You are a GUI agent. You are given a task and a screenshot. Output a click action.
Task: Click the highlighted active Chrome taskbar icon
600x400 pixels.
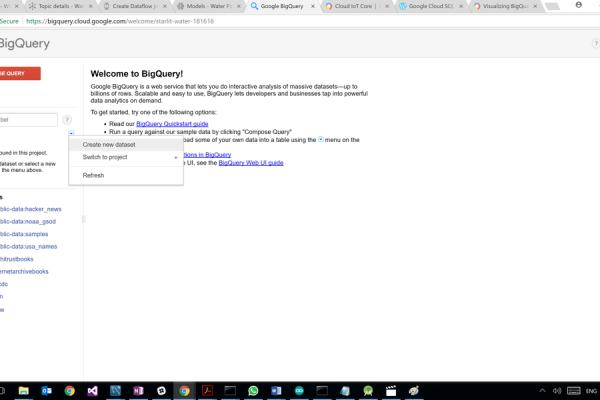[x=184, y=391]
